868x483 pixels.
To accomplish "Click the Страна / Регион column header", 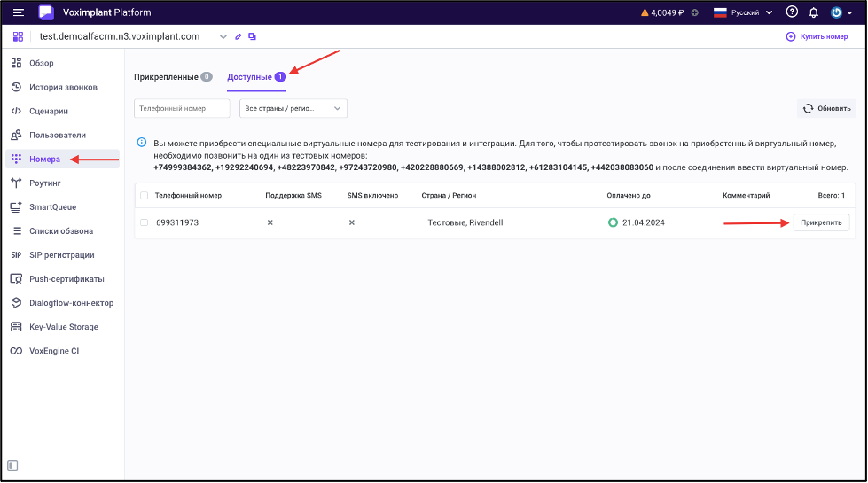I will [x=449, y=195].
